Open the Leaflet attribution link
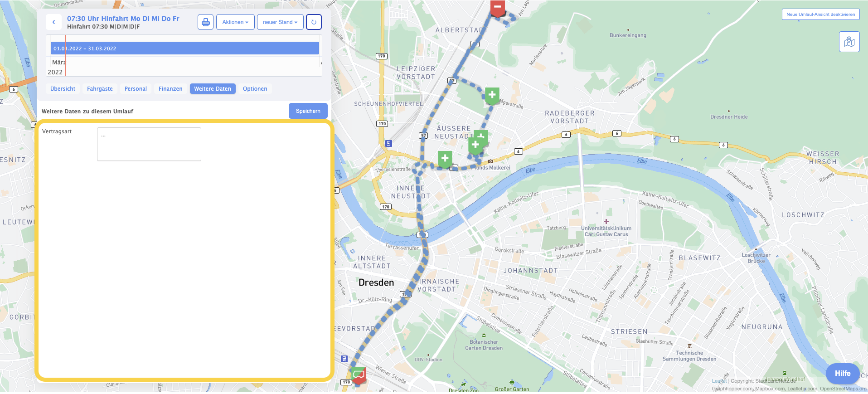 (718, 381)
